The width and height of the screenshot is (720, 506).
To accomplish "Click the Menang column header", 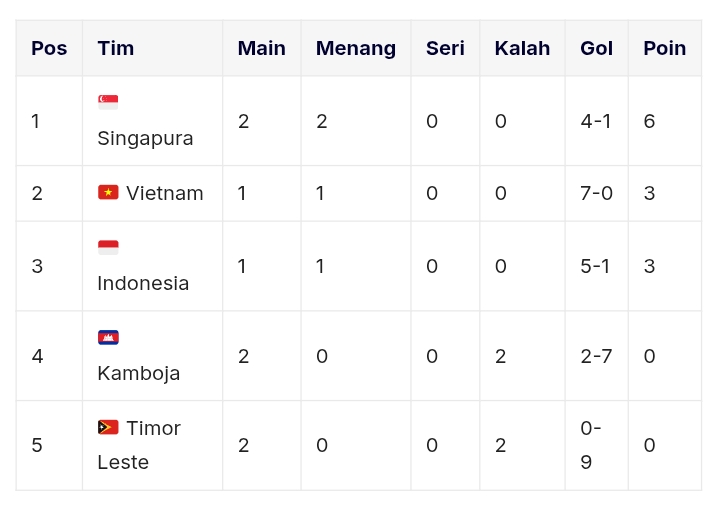I will 356,48.
